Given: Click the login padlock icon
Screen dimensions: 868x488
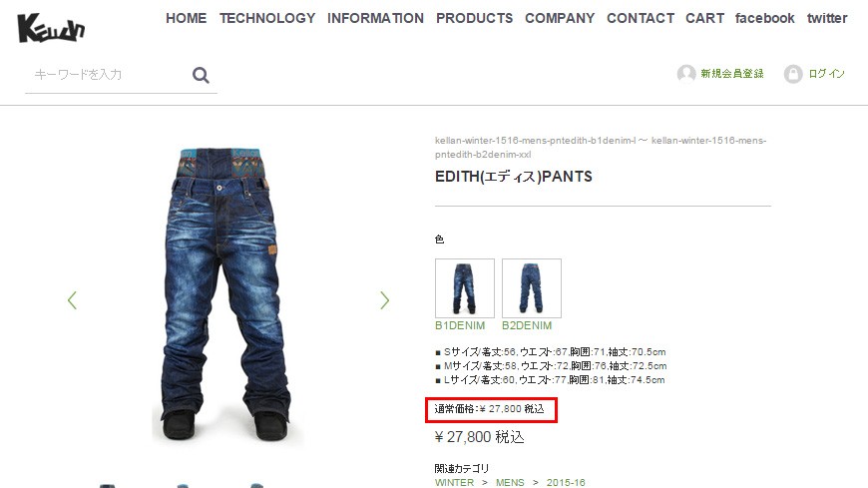Looking at the screenshot, I should point(793,74).
